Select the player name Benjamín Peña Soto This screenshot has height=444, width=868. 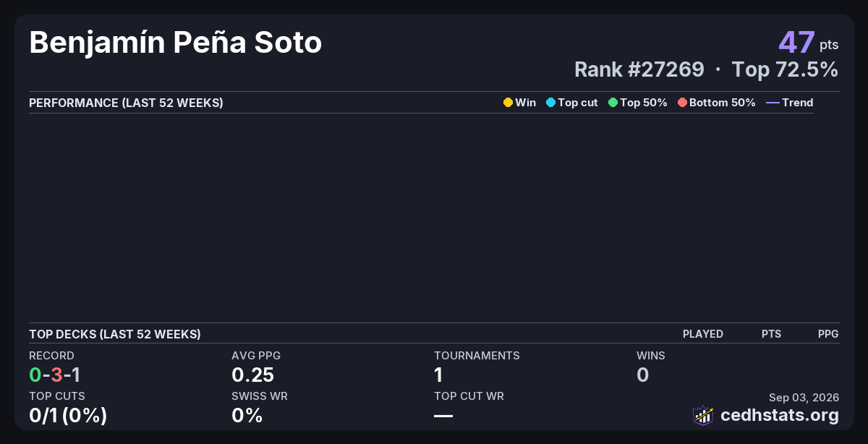(176, 43)
